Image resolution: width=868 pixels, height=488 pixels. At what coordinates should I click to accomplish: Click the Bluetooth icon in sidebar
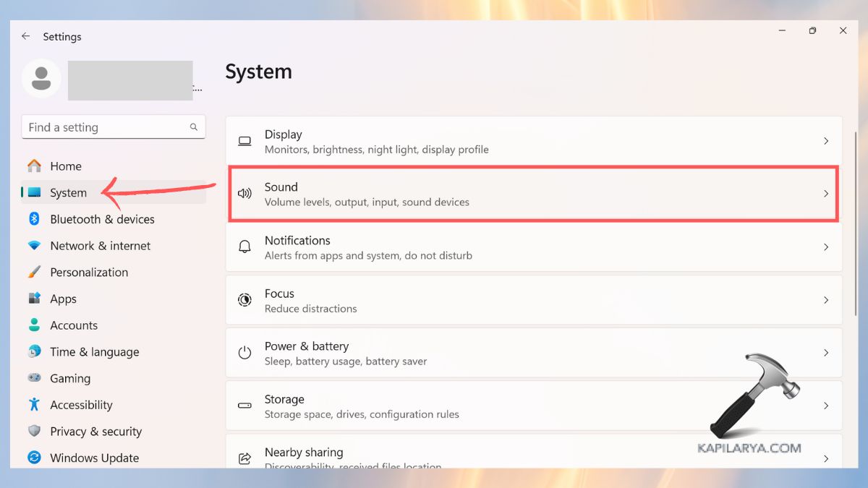pos(34,219)
